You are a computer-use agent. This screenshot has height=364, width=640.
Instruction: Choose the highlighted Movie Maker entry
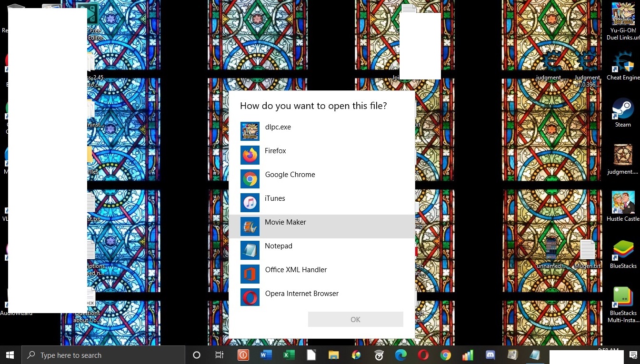(322, 226)
